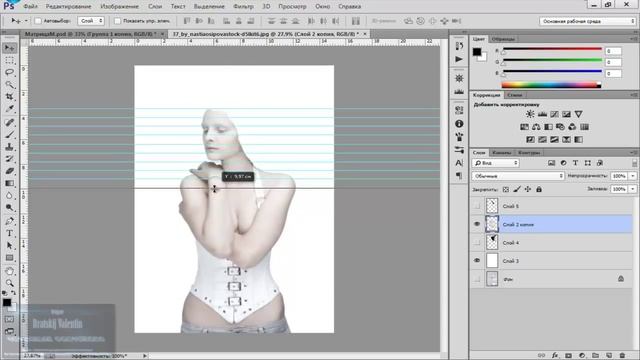Select the Path Selection tool
The height and width of the screenshot is (360, 640).
[9, 245]
